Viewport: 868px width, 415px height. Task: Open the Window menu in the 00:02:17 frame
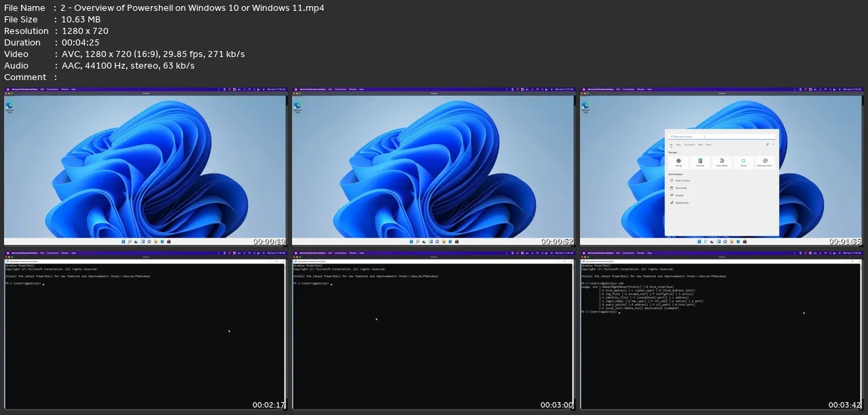(65, 253)
